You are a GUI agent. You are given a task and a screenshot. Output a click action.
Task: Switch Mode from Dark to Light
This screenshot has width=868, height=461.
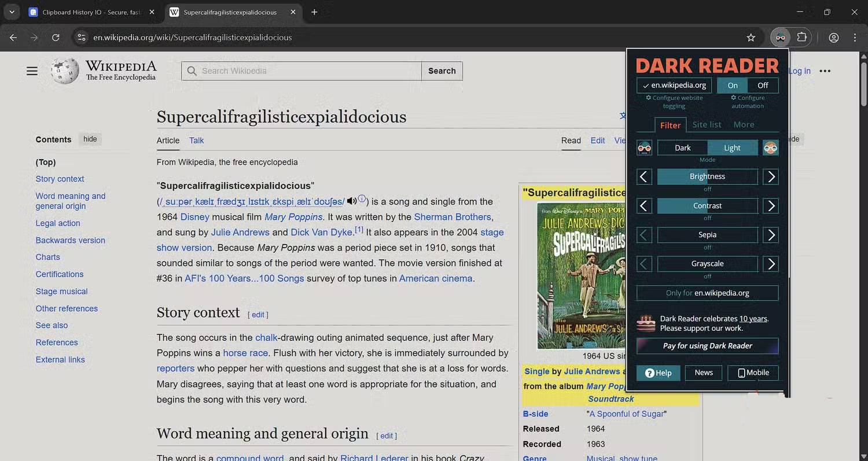[x=731, y=147]
